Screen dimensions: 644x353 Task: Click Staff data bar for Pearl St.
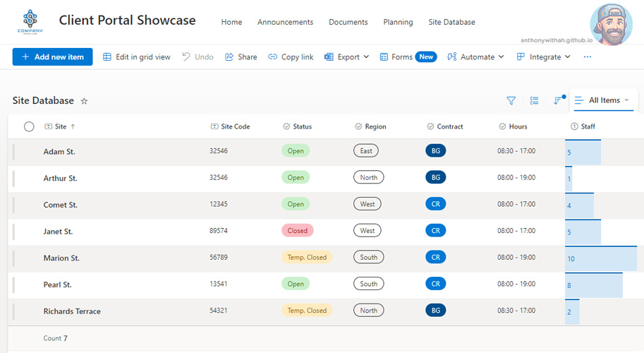coord(593,285)
